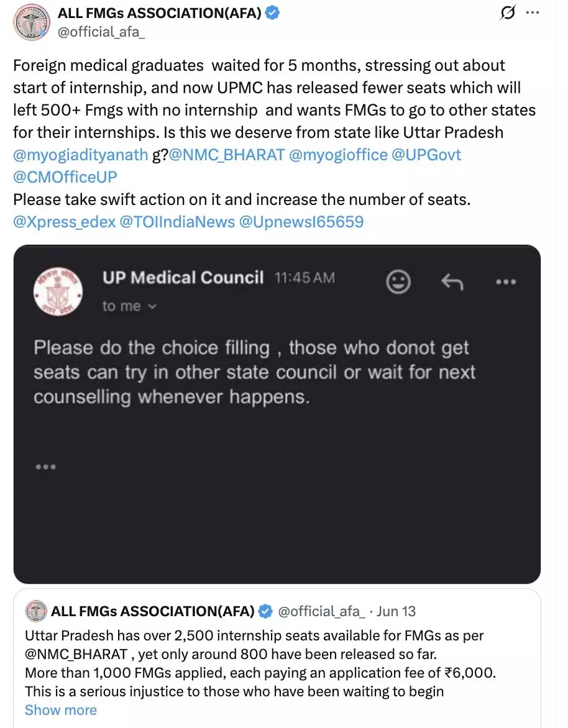Expand the "to me" recipient dropdown
Image resolution: width=568 pixels, height=728 pixels.
[x=129, y=306]
